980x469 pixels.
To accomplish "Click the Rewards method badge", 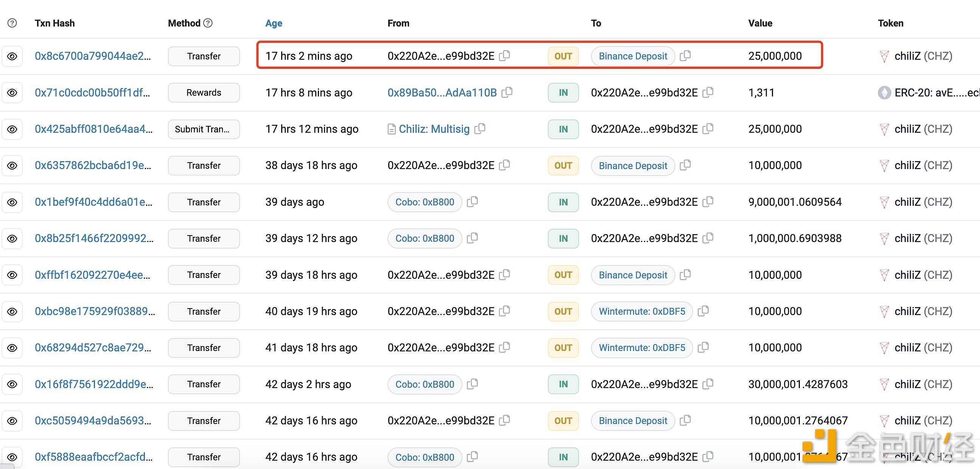I will coord(204,93).
